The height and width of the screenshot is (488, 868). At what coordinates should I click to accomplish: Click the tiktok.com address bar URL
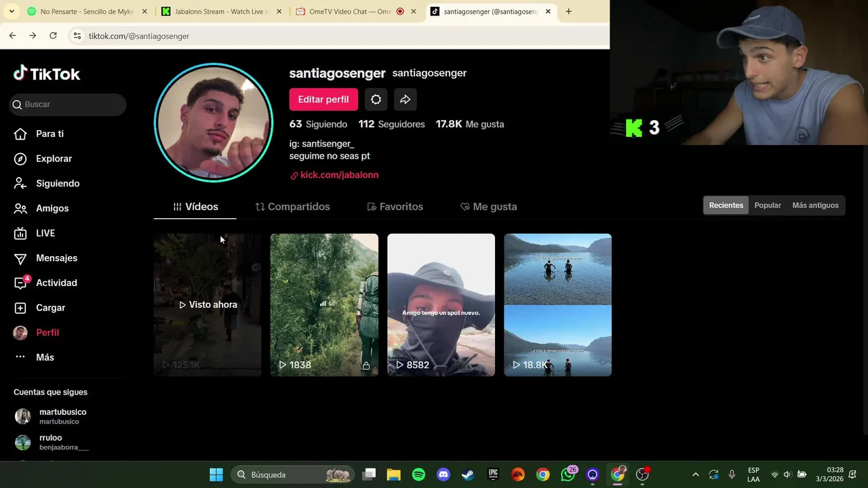[139, 36]
